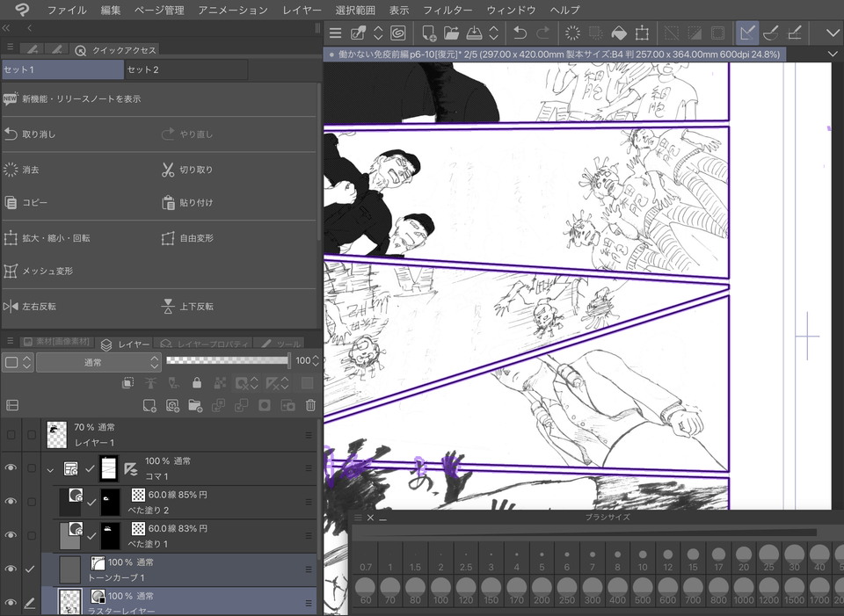
Task: Delete layer with trash can icon
Action: (x=310, y=406)
